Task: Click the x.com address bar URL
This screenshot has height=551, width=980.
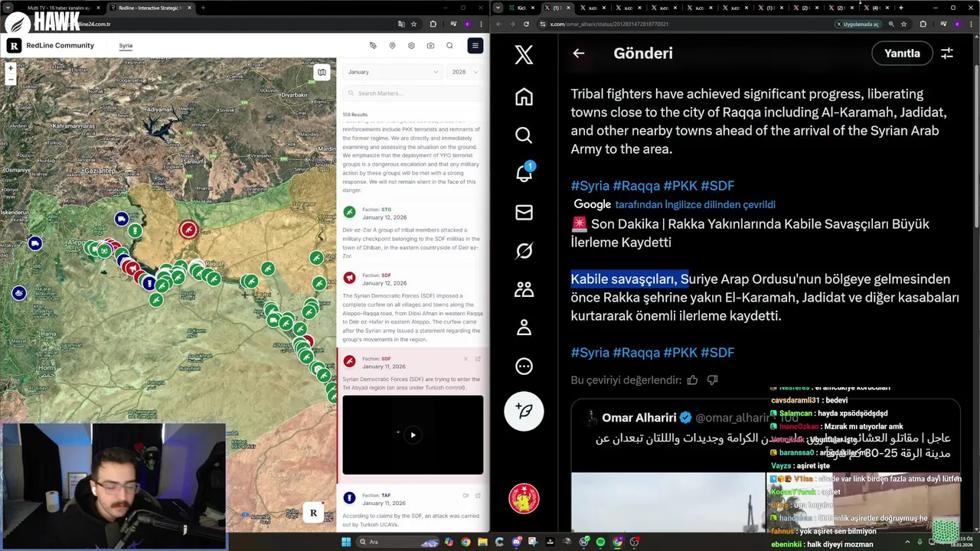Action: click(x=608, y=24)
